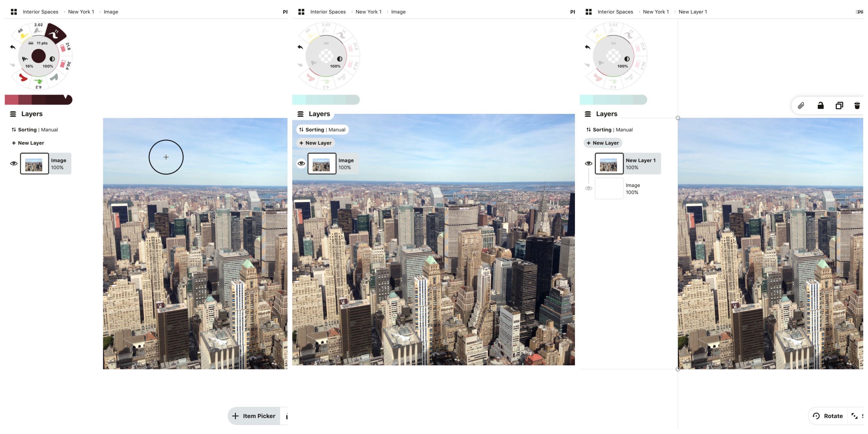
Task: Go to Interior Spaces breadcrumb in left screenshot
Action: [x=40, y=12]
